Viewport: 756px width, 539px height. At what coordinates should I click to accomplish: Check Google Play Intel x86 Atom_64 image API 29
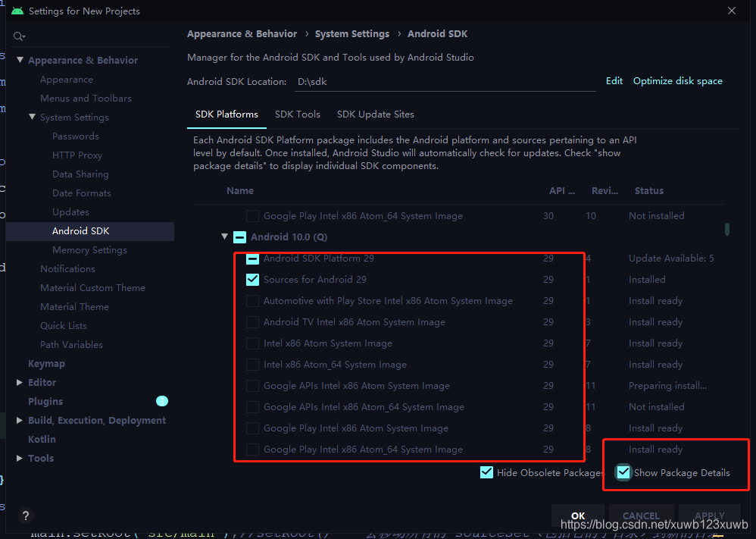[252, 450]
